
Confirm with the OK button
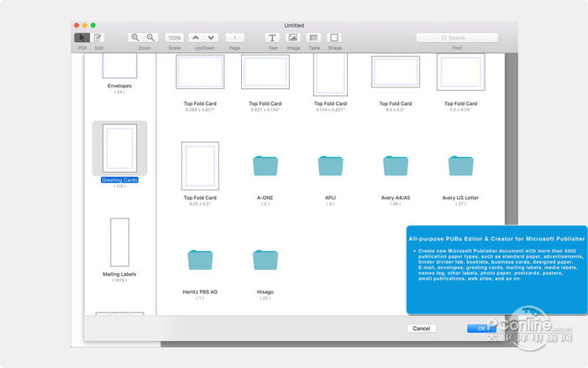click(x=481, y=329)
